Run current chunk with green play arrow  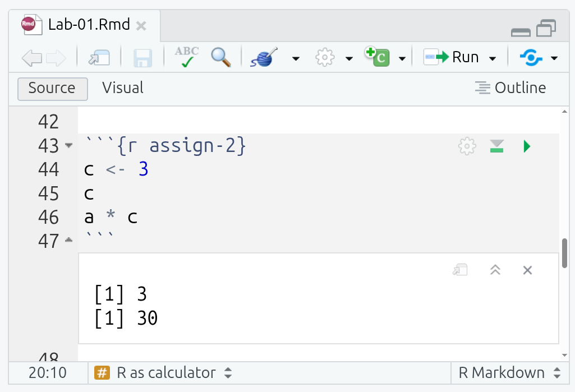click(x=527, y=147)
